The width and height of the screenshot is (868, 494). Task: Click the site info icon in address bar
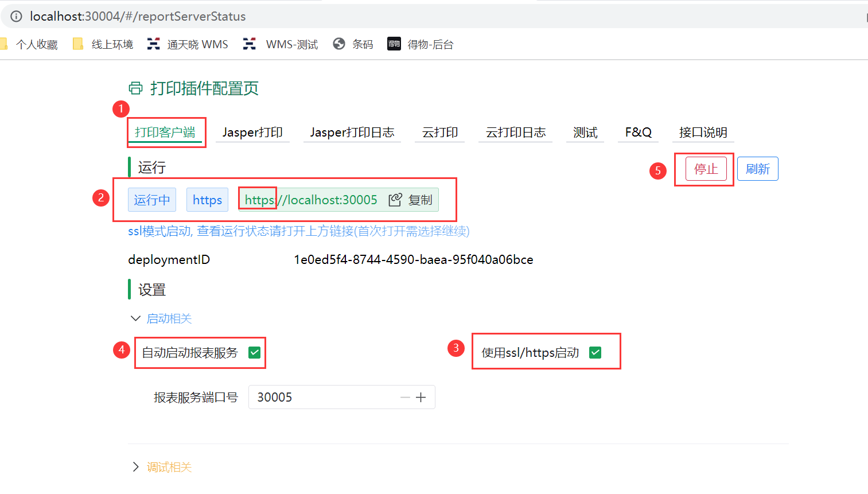(x=16, y=17)
